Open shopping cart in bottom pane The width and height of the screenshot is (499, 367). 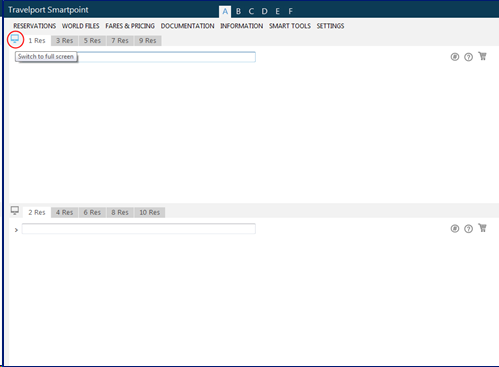pos(482,228)
